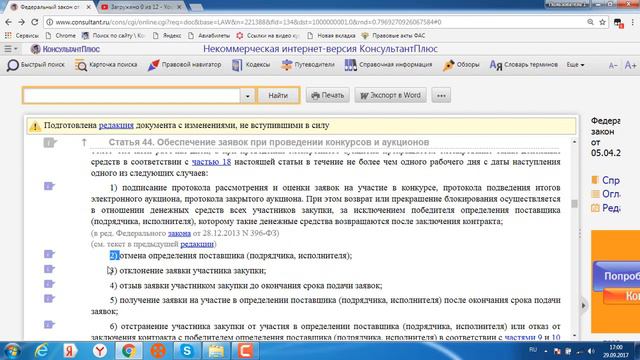Expand the search history dropdown arrow
This screenshot has width=640, height=360.
pos(247,96)
